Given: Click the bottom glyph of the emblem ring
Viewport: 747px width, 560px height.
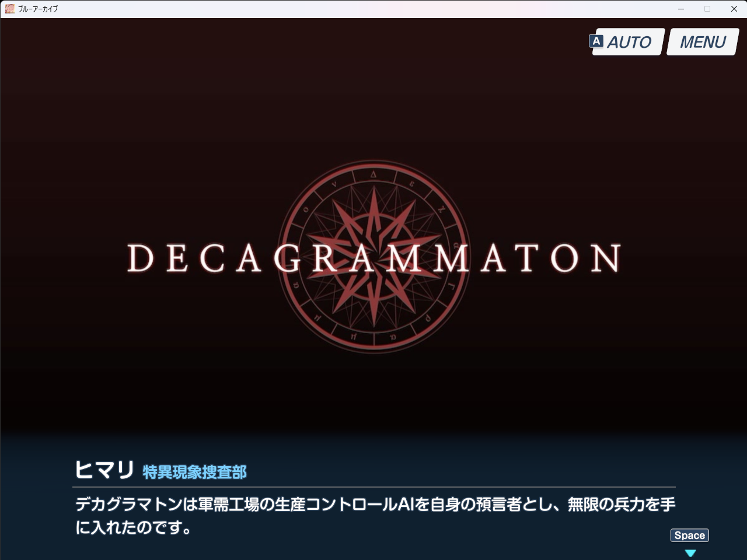Looking at the screenshot, I should point(373,339).
